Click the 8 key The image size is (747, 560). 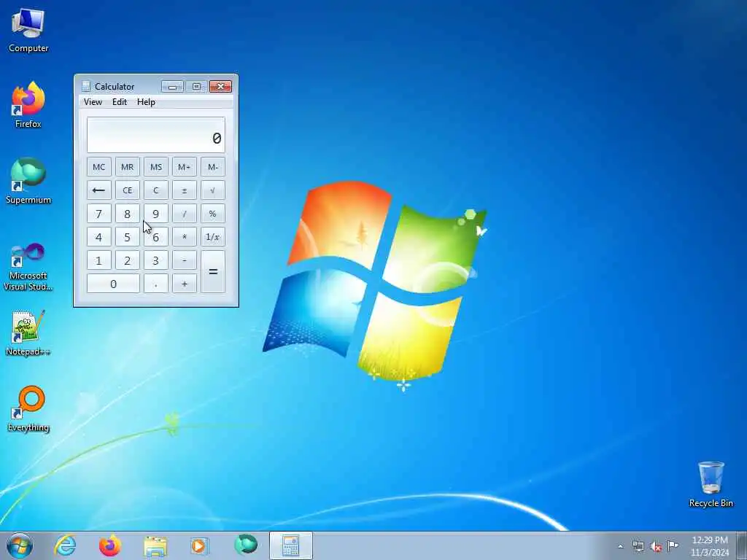[127, 214]
